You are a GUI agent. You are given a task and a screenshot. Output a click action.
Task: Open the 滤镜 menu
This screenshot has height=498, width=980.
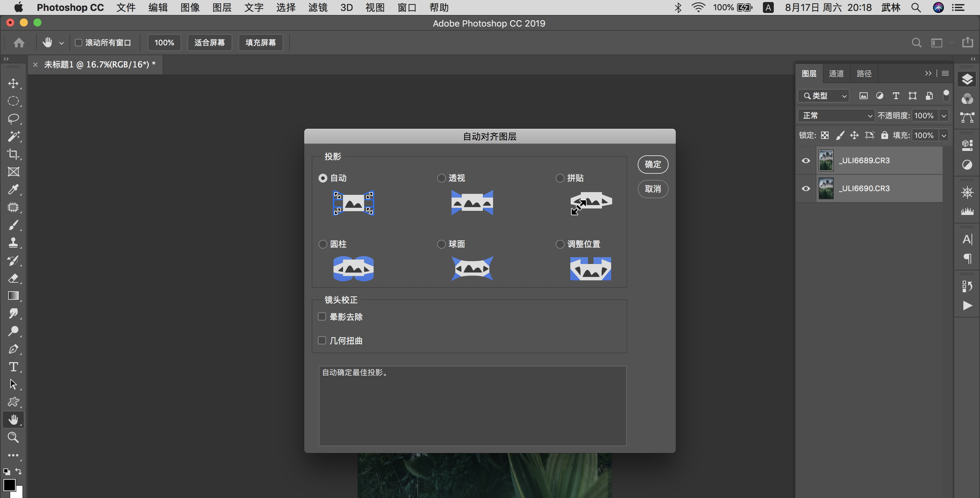tap(317, 7)
